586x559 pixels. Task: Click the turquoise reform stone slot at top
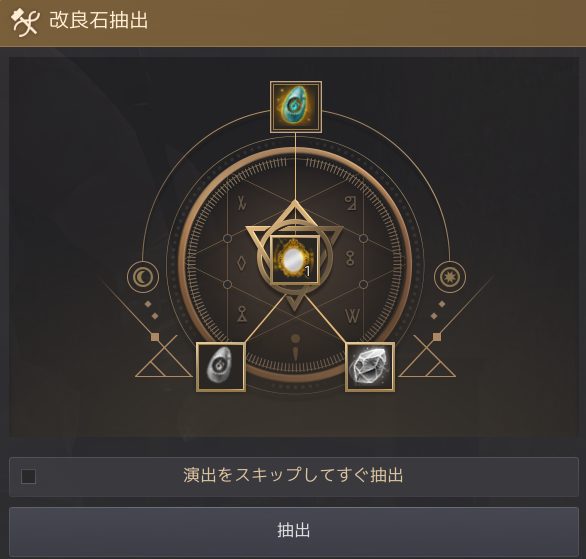pyautogui.click(x=296, y=106)
